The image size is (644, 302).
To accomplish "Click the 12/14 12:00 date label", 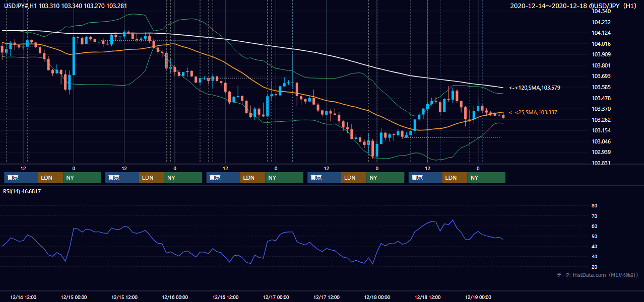I will (23, 297).
